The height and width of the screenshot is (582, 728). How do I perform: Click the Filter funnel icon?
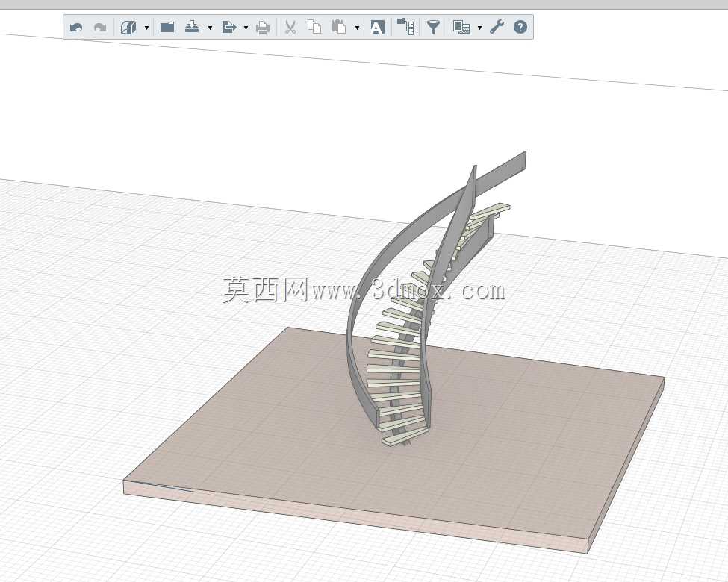(x=433, y=27)
